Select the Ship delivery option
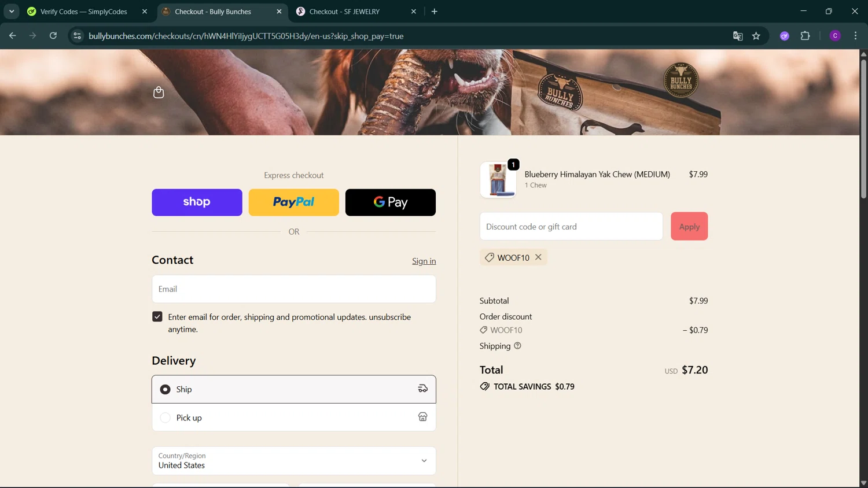The width and height of the screenshot is (868, 488). pos(293,389)
